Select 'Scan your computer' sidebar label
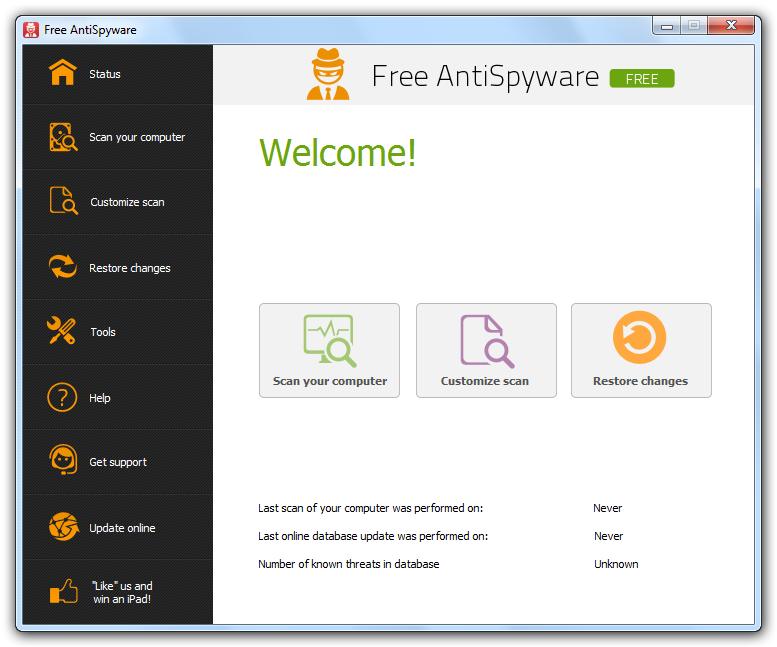The width and height of the screenshot is (777, 647). coord(137,137)
